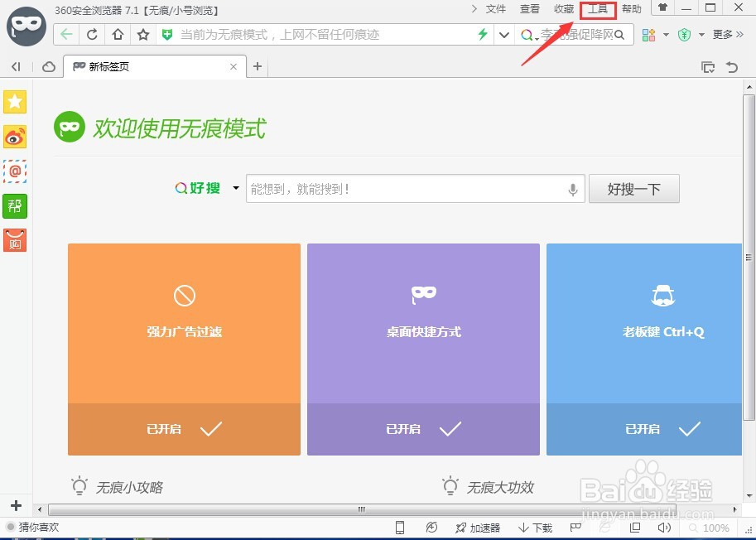Screen dimensions: 756x540
Task: Click the back navigation arrow
Action: click(x=66, y=35)
